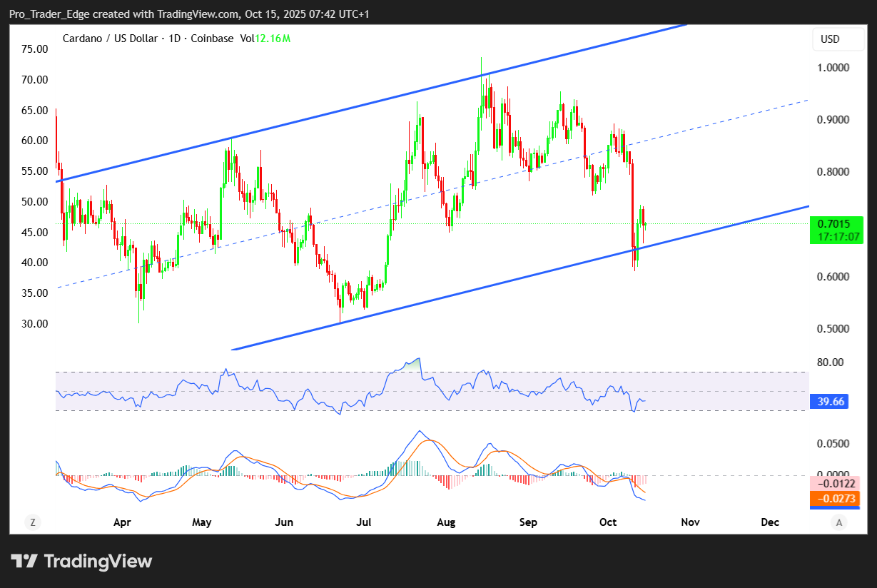Viewport: 877px width, 588px height.
Task: Select the Aug label on time axis
Action: click(x=446, y=522)
